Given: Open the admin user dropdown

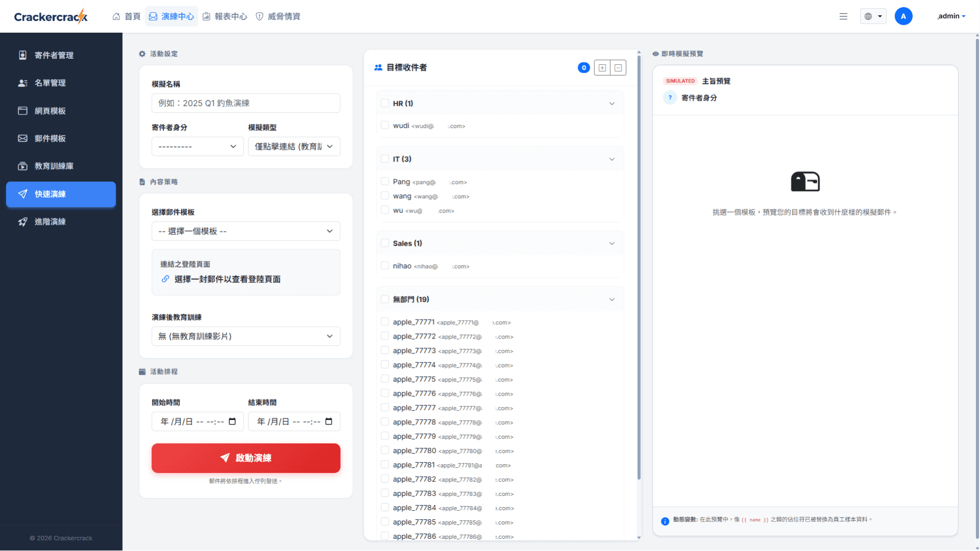Looking at the screenshot, I should click(x=951, y=16).
